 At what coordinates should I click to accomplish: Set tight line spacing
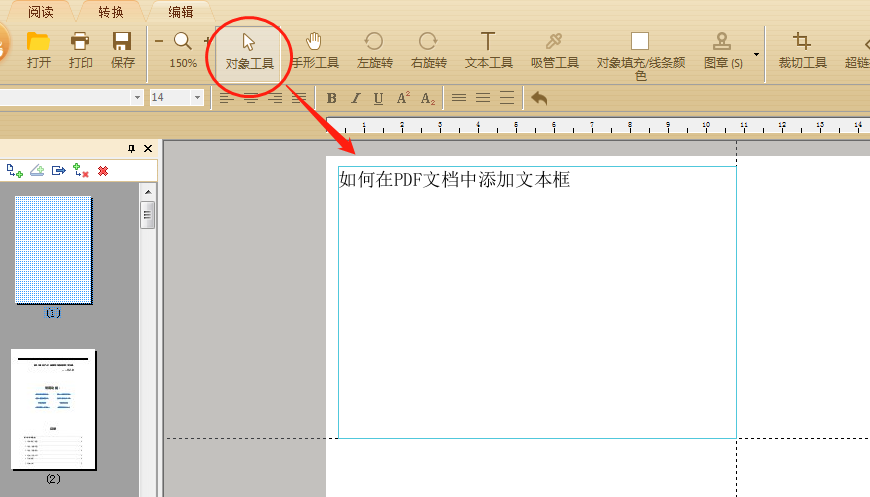tap(459, 98)
